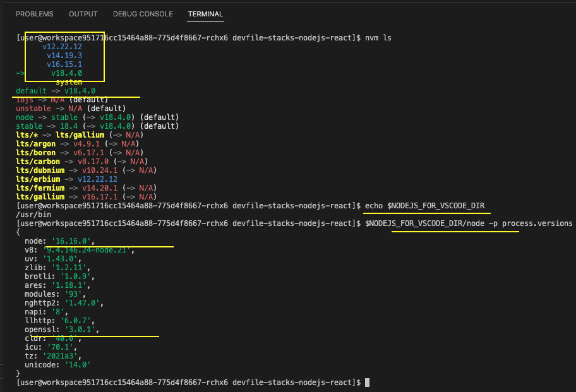The width and height of the screenshot is (576, 392).
Task: Click the arrow-marked v18.4.0 current version
Action: pyautogui.click(x=66, y=73)
